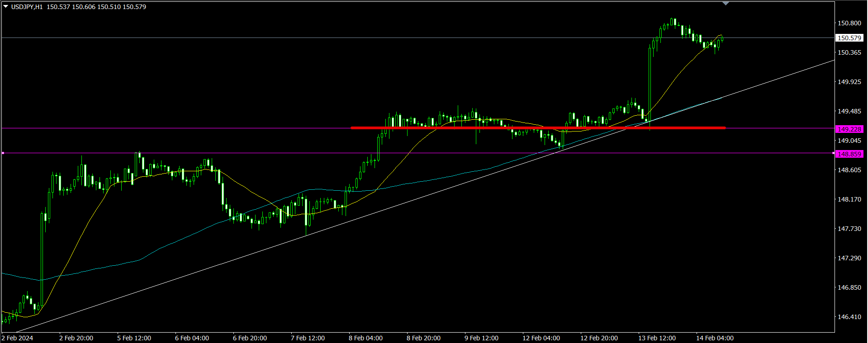Click the magenta price label 149.228
868x343 pixels.
click(x=849, y=129)
